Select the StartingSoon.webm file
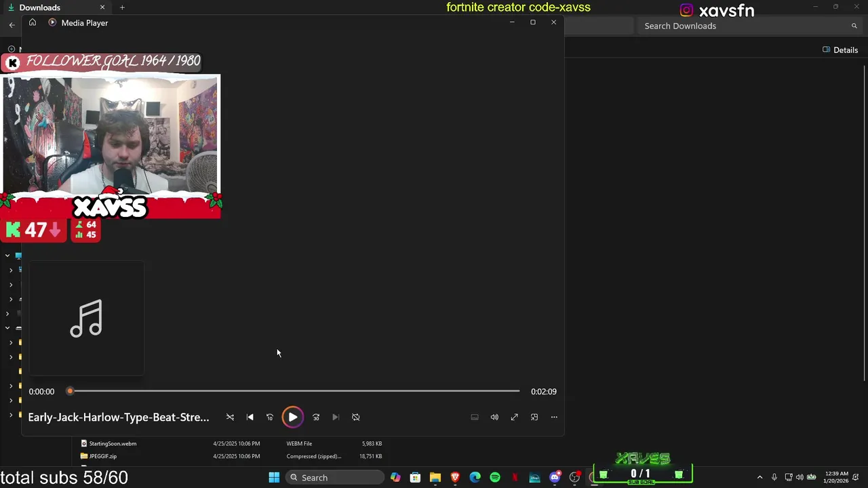 point(113,443)
